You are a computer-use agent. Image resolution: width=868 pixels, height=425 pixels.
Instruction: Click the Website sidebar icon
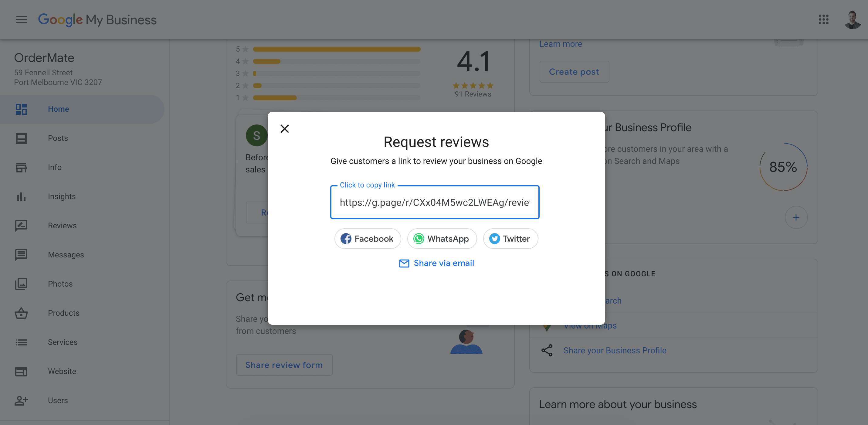pyautogui.click(x=21, y=371)
